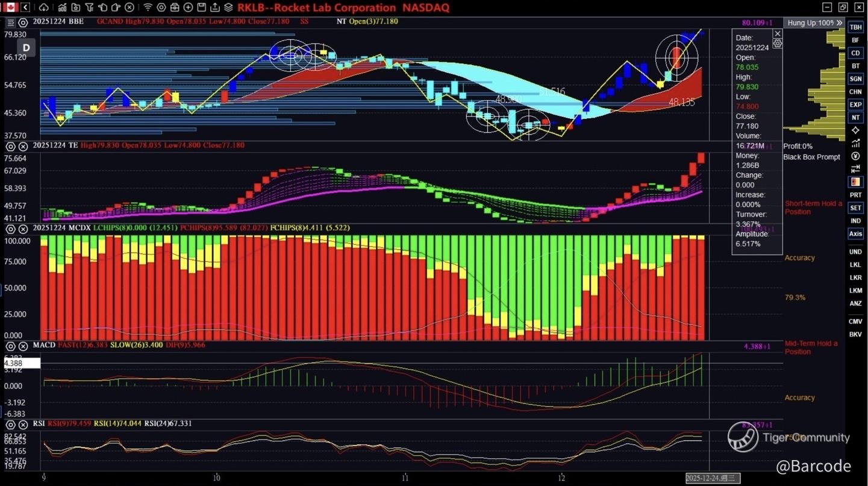
Task: Toggle NT in right sidebar
Action: point(855,118)
